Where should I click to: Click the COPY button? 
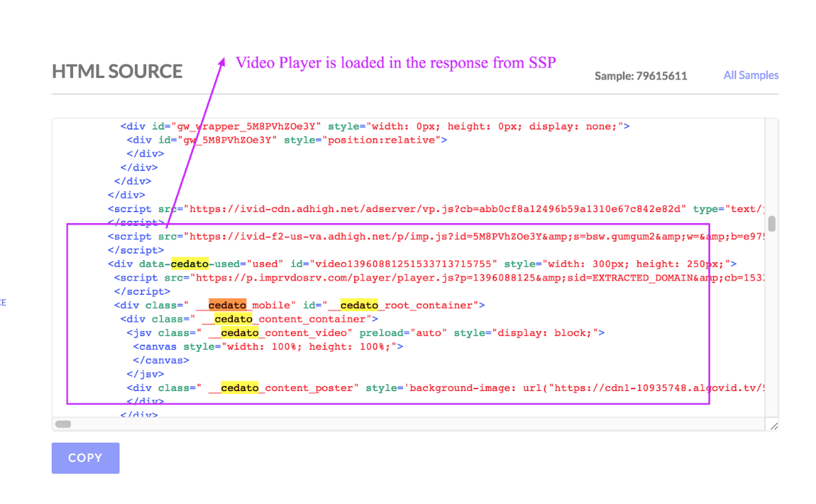[85, 458]
